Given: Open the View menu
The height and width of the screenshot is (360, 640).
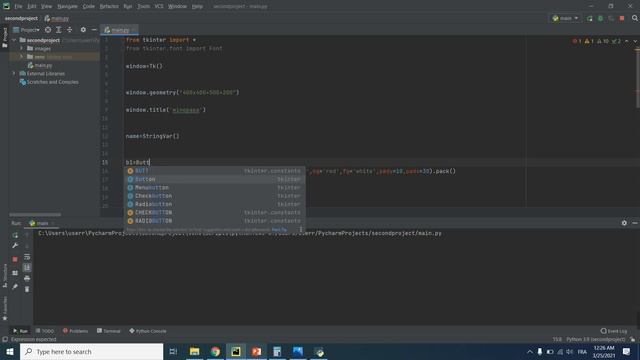Looking at the screenshot, I should [x=47, y=6].
